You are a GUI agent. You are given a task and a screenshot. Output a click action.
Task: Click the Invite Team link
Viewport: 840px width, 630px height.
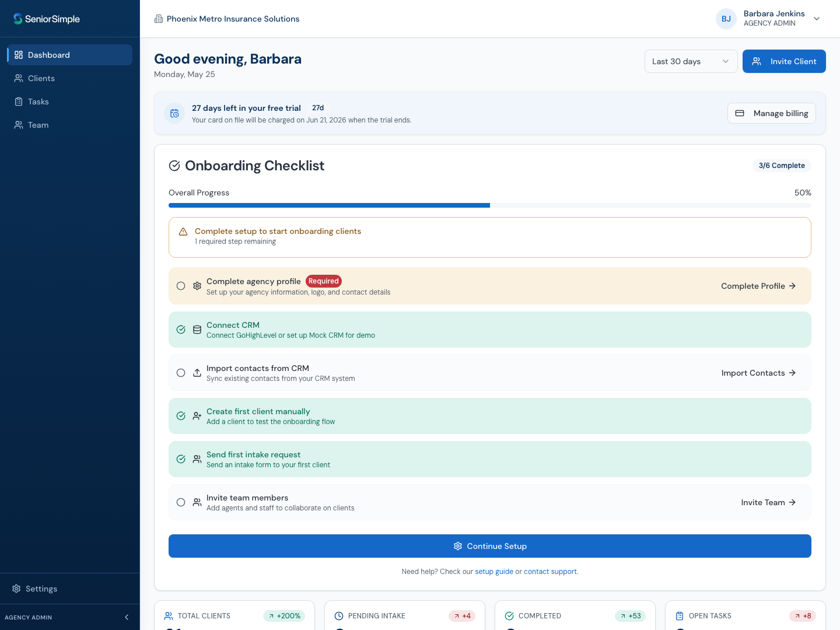click(x=768, y=502)
